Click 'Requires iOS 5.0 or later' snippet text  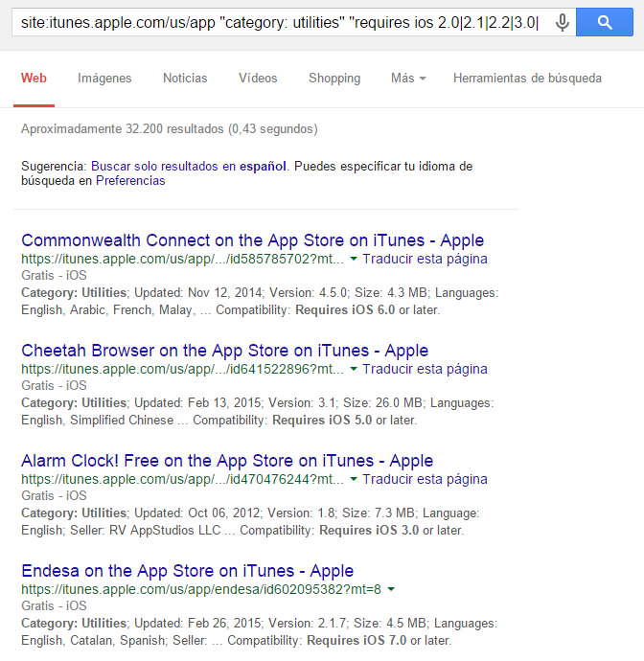[345, 420]
